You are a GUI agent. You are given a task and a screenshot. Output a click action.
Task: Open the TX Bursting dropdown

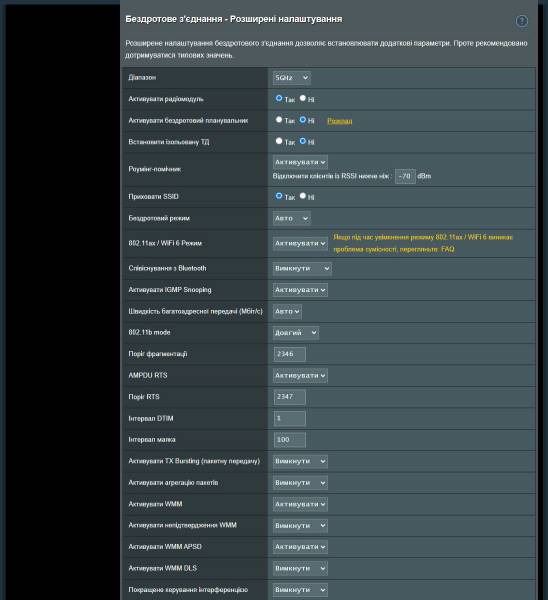pyautogui.click(x=300, y=461)
